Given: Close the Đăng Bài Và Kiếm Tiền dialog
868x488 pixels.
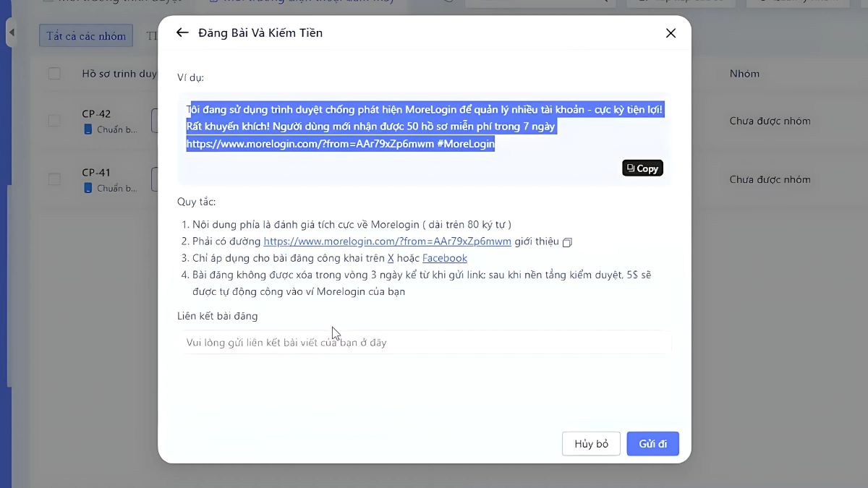Looking at the screenshot, I should click(671, 33).
